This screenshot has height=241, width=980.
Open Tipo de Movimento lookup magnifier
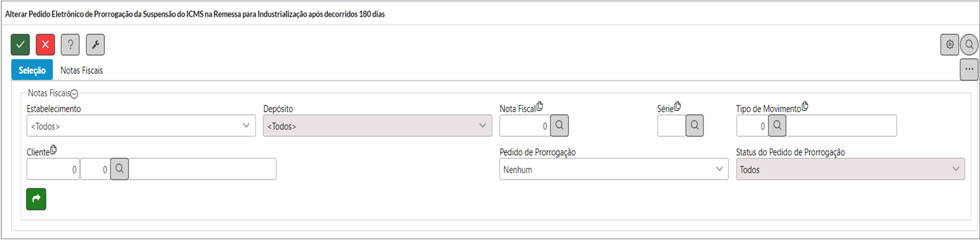pos(777,125)
